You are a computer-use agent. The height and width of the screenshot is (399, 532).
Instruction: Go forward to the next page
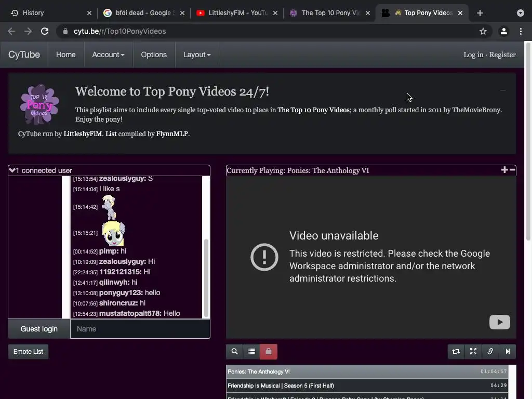(x=28, y=31)
